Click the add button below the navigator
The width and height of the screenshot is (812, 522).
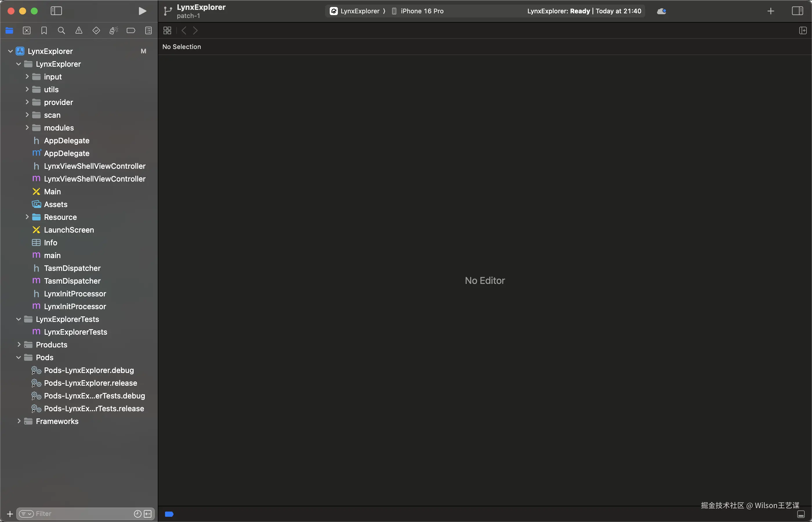(x=10, y=514)
